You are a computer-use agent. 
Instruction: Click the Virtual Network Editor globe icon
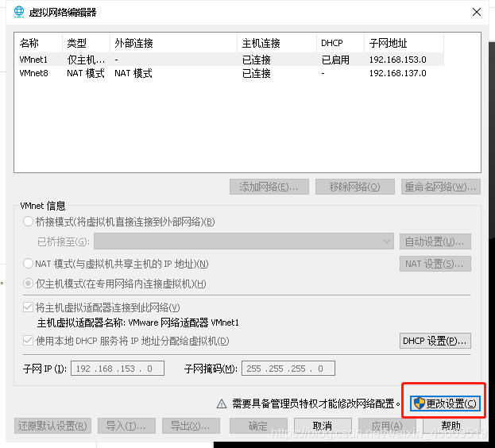19,12
